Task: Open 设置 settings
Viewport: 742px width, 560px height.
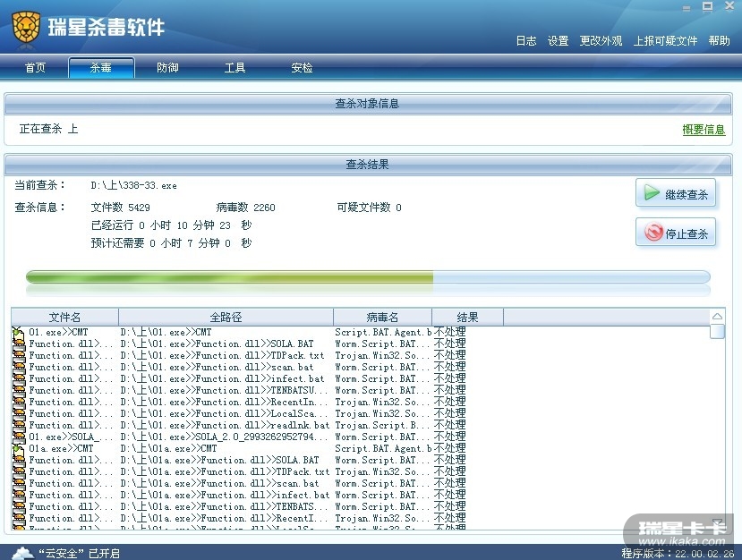Action: (558, 41)
